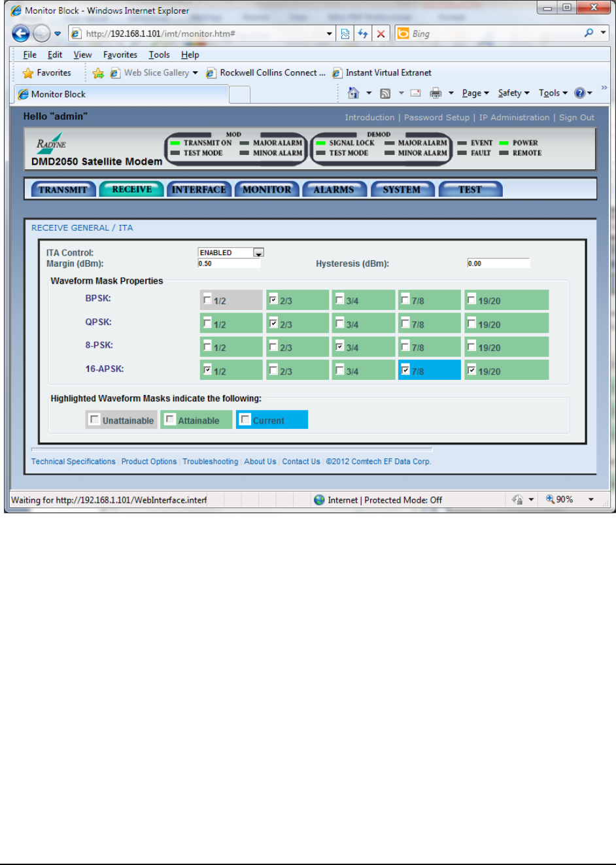This screenshot has height=865, width=616.
Task: Switch to the TRANSMIT tab
Action: coord(63,190)
